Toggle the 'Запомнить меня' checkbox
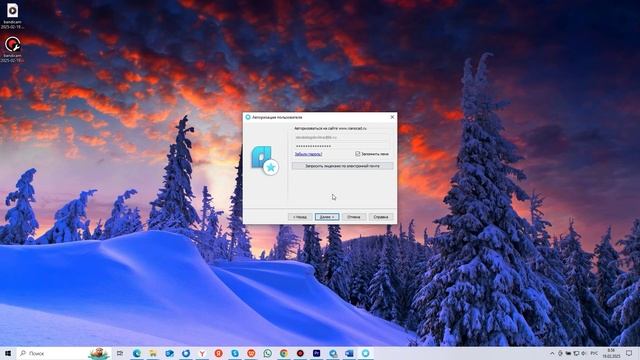Viewport: 640px width, 360px height. click(x=358, y=154)
